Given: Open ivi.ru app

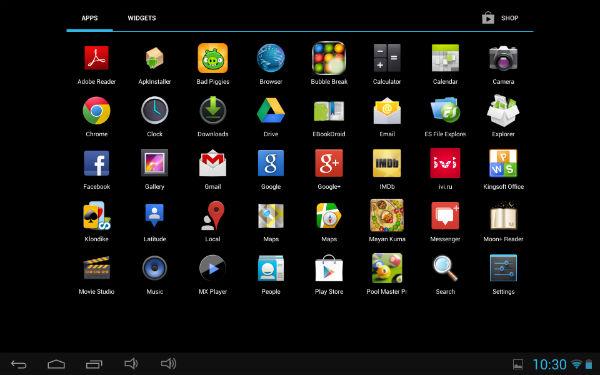Looking at the screenshot, I should pos(445,163).
